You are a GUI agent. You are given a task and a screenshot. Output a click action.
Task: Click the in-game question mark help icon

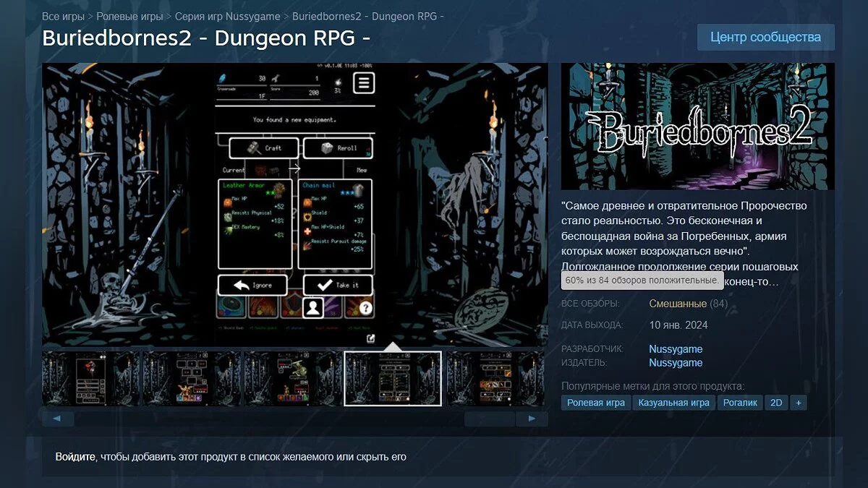point(366,309)
